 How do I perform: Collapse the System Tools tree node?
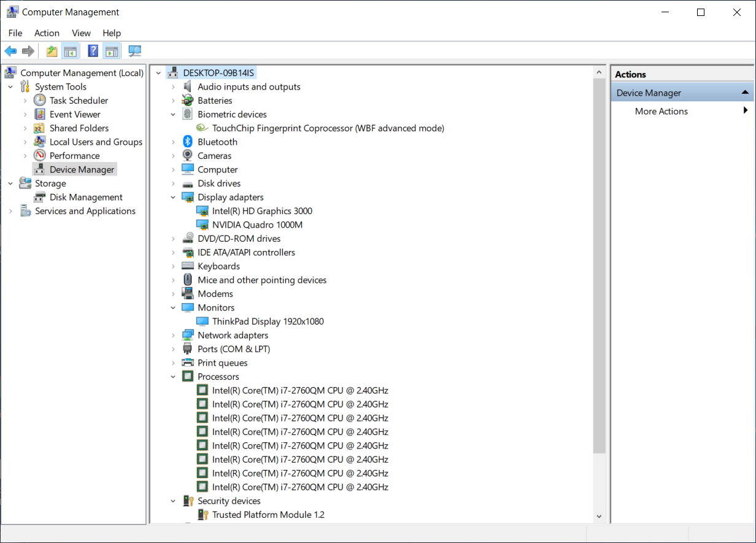tap(10, 87)
